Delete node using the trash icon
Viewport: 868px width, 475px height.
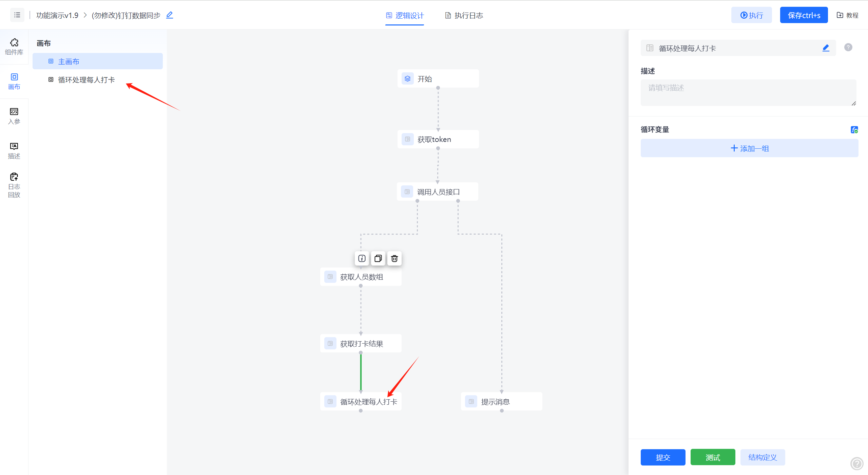coord(394,258)
